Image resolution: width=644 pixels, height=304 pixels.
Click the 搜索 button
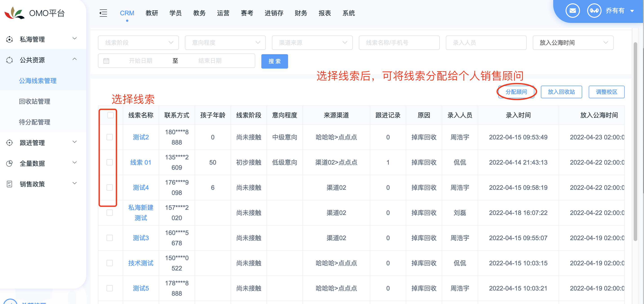275,61
